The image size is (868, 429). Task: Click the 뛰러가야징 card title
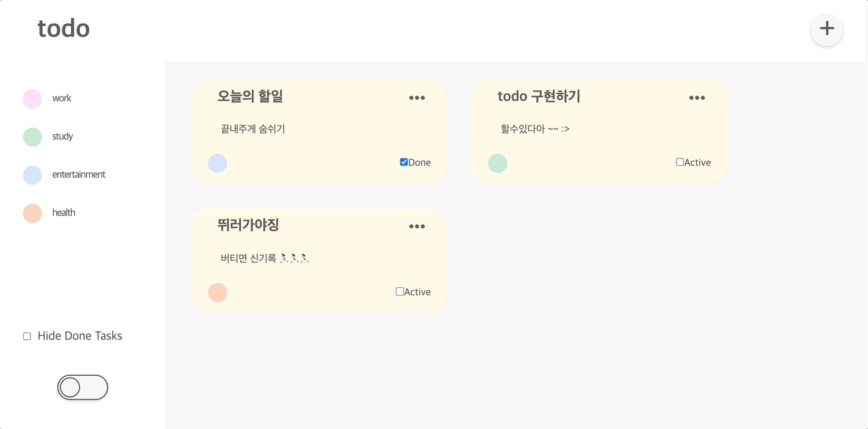[248, 225]
